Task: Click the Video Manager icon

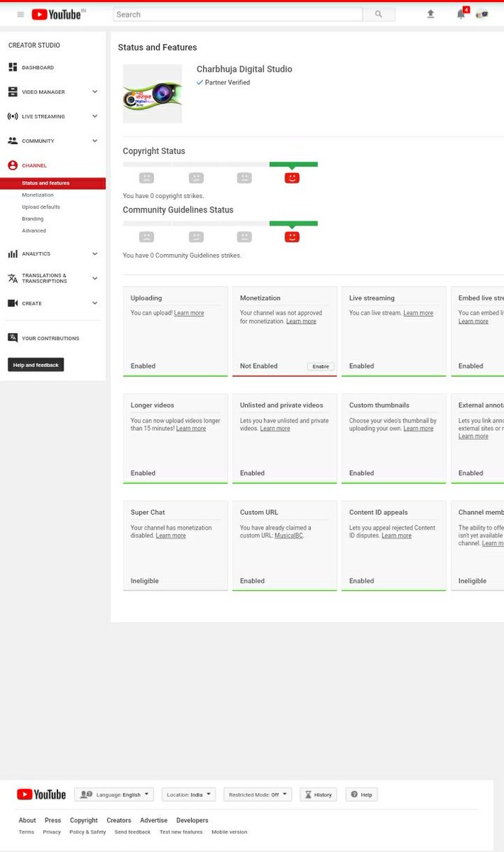Action: 12,92
